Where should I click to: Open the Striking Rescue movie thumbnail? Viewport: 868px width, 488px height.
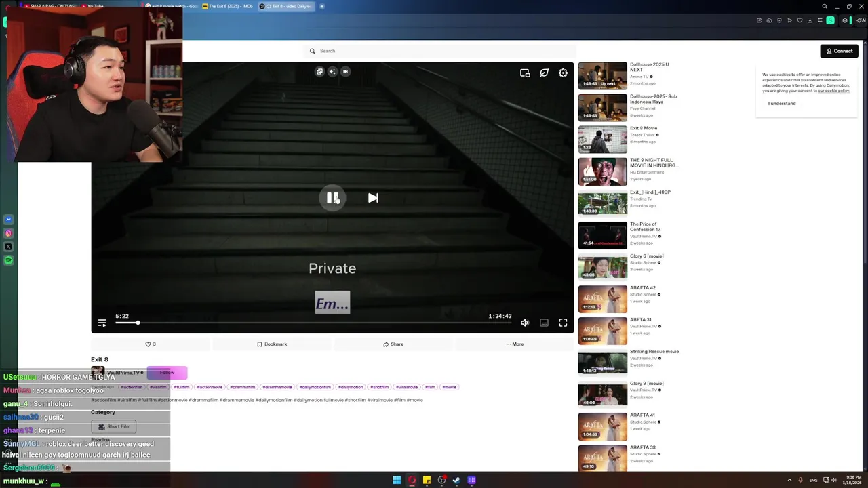(x=602, y=363)
